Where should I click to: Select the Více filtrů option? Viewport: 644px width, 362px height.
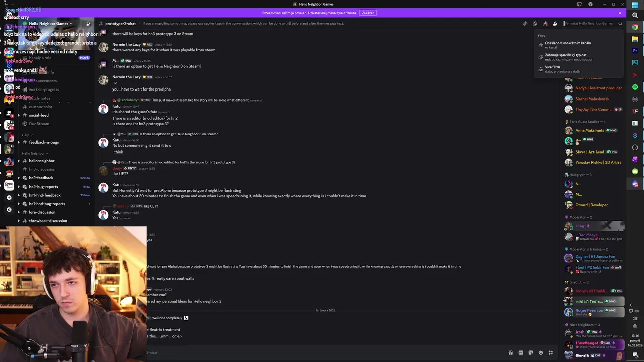[x=579, y=69]
